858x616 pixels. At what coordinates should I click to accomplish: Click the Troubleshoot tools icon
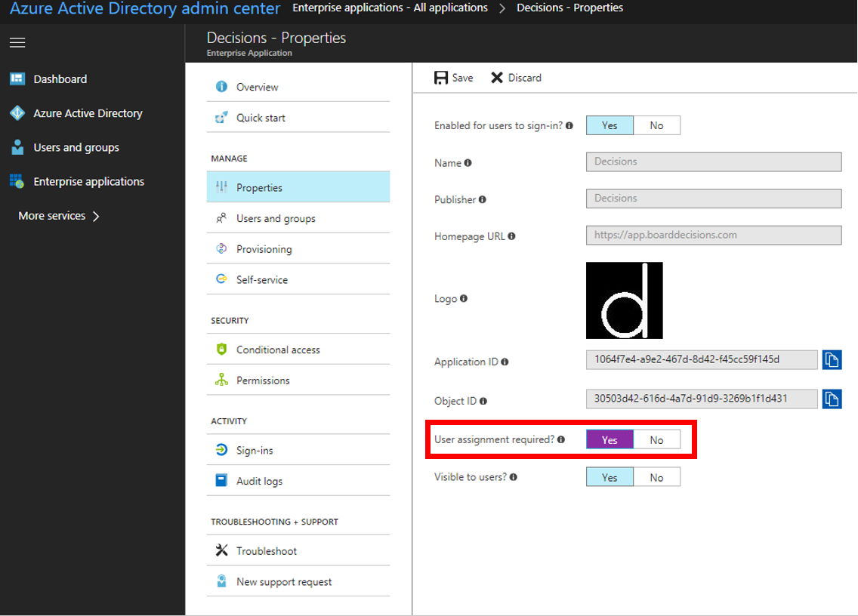221,550
